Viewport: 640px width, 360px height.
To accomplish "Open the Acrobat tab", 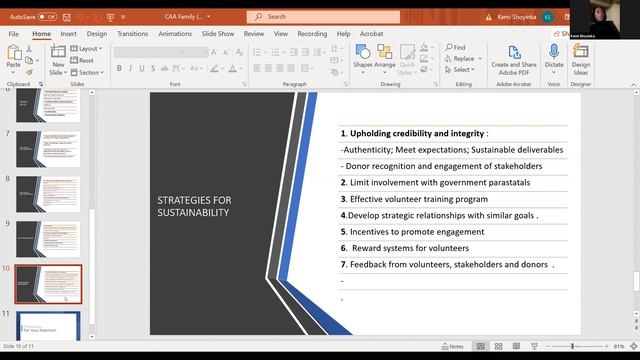I will tap(371, 34).
